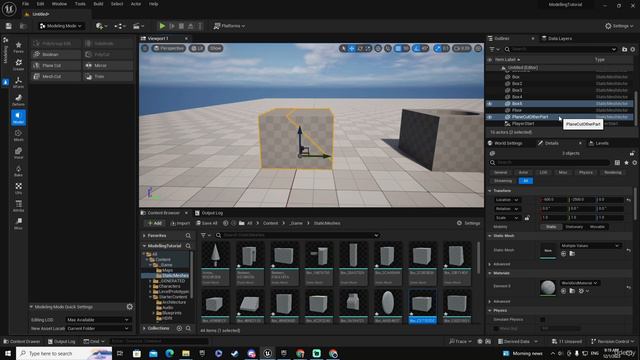
Task: Open the Edit menu
Action: [x=40, y=4]
